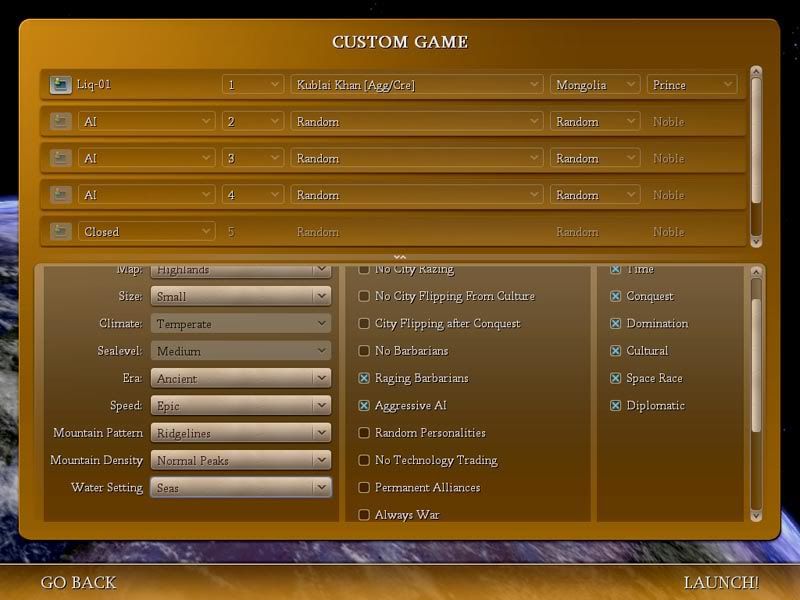Enable No City Flipping From Culture
800x600 pixels.
(364, 296)
